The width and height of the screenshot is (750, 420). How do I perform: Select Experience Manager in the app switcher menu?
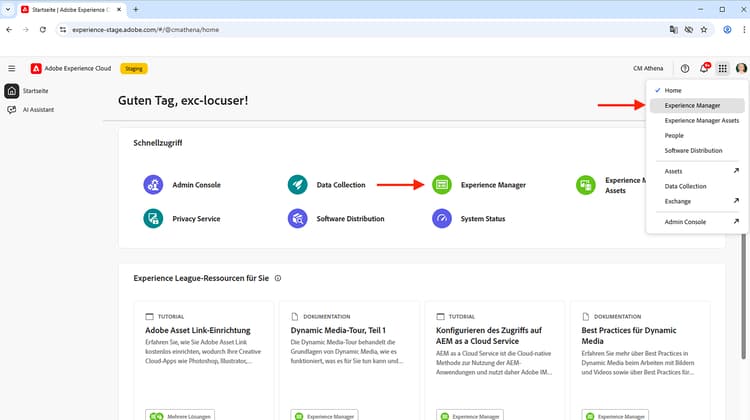696,105
